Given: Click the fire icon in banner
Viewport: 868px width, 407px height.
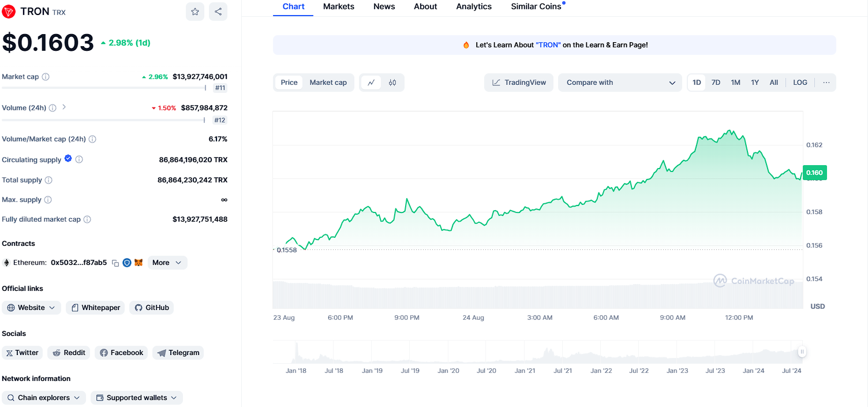Looking at the screenshot, I should (x=466, y=45).
